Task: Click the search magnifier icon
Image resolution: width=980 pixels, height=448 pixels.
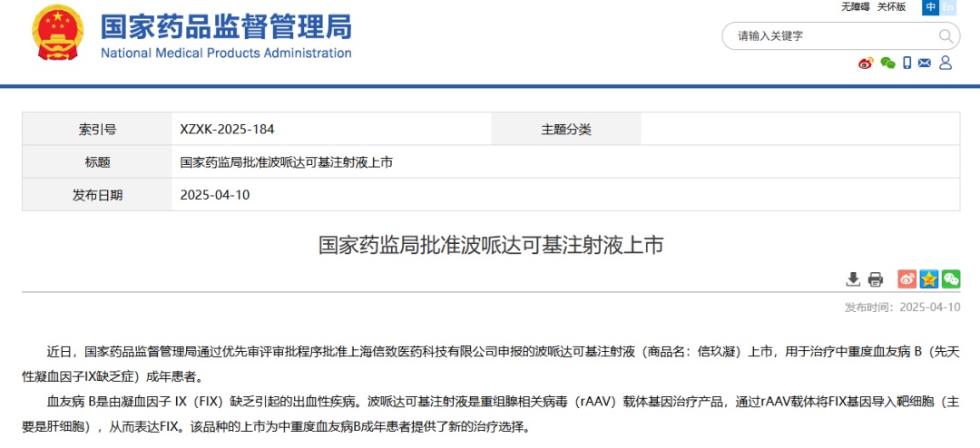Action: pos(946,36)
